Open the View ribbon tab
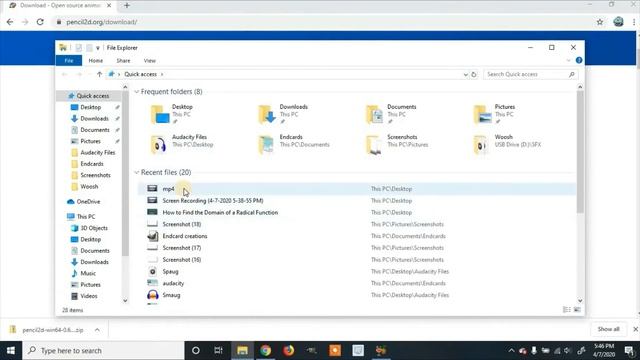This screenshot has width=640, height=360. click(x=149, y=60)
